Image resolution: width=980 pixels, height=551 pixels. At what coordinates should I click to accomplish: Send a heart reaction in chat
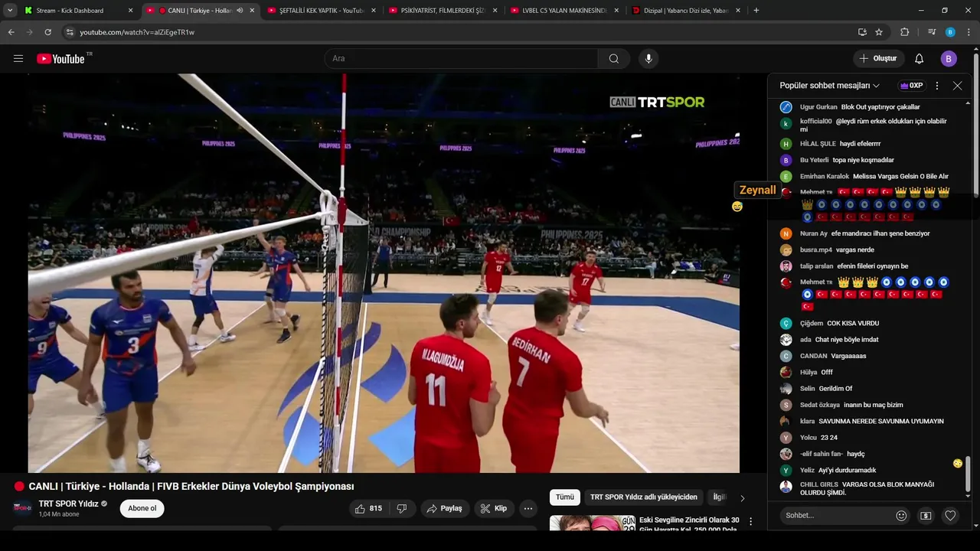(950, 516)
